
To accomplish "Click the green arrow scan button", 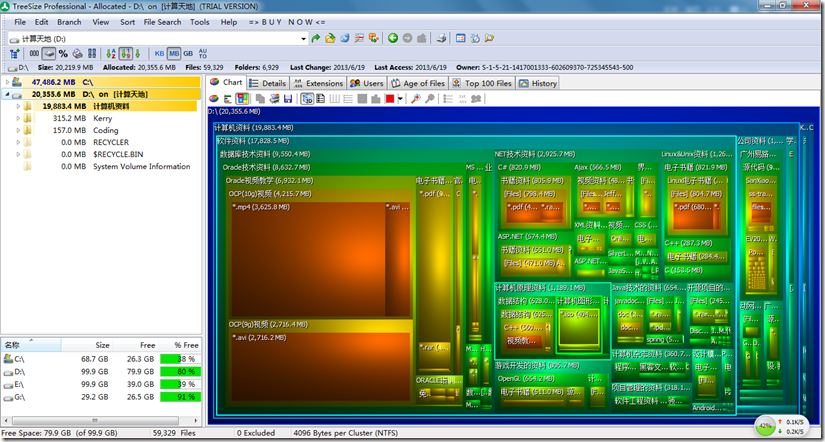I will [x=316, y=38].
